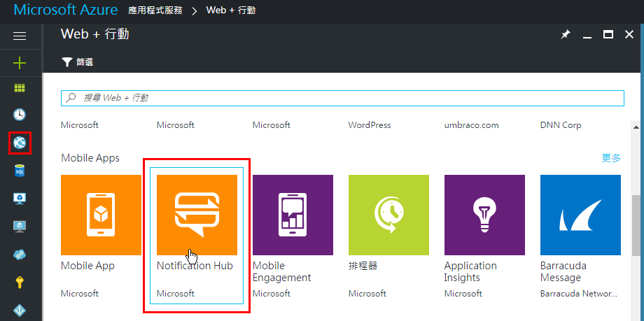Viewport: 644px width, 321px height.
Task: Open cloud services icon in sidebar
Action: click(20, 255)
